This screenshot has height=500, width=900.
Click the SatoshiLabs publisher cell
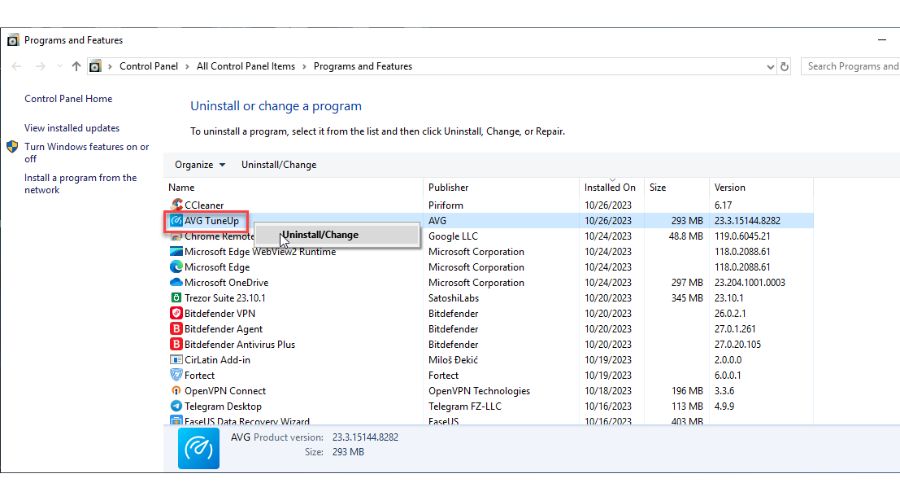point(453,299)
